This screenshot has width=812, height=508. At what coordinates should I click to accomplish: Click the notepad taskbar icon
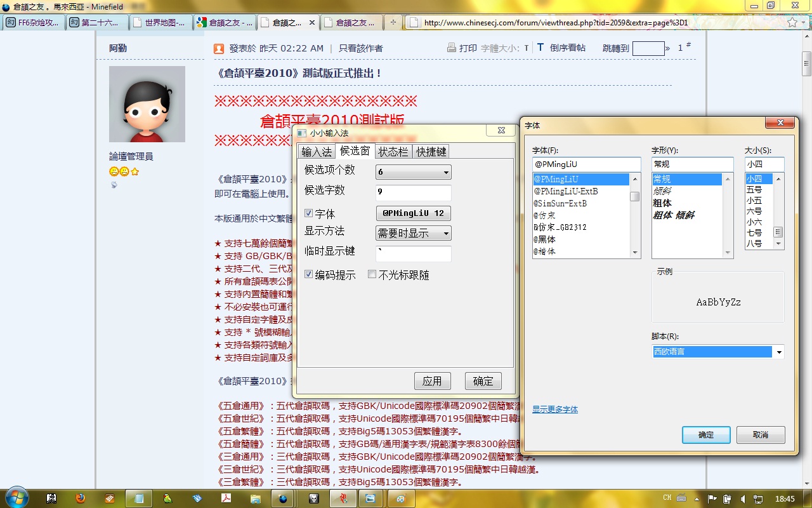(139, 498)
